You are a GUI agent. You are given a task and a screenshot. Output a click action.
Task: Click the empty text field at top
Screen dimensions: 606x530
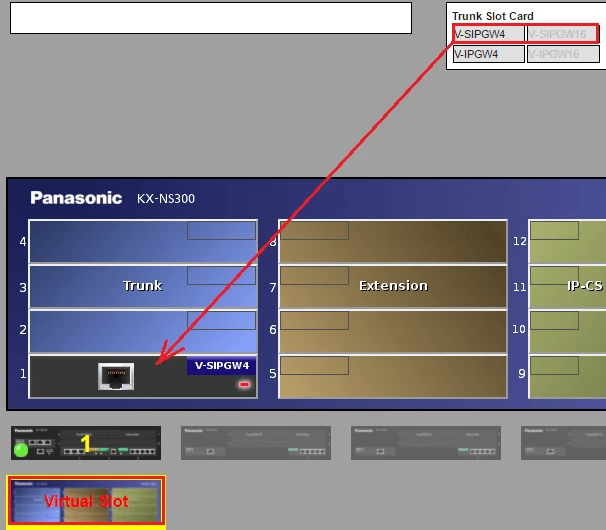(x=211, y=18)
